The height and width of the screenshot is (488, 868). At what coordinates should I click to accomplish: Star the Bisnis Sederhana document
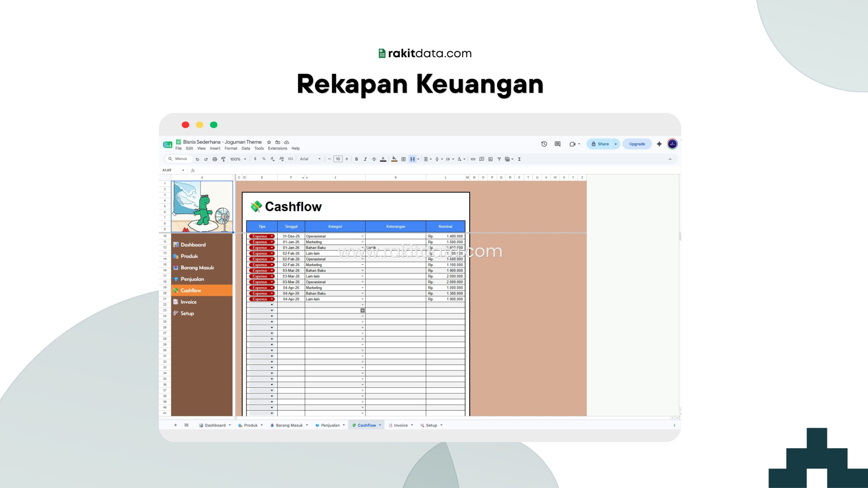coord(269,142)
